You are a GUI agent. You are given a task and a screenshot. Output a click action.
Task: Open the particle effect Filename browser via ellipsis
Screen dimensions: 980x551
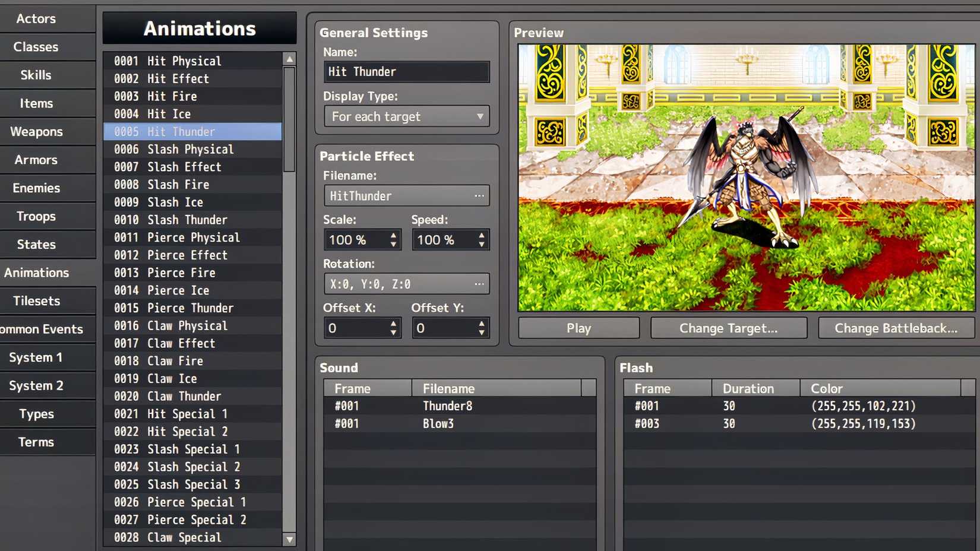point(480,195)
